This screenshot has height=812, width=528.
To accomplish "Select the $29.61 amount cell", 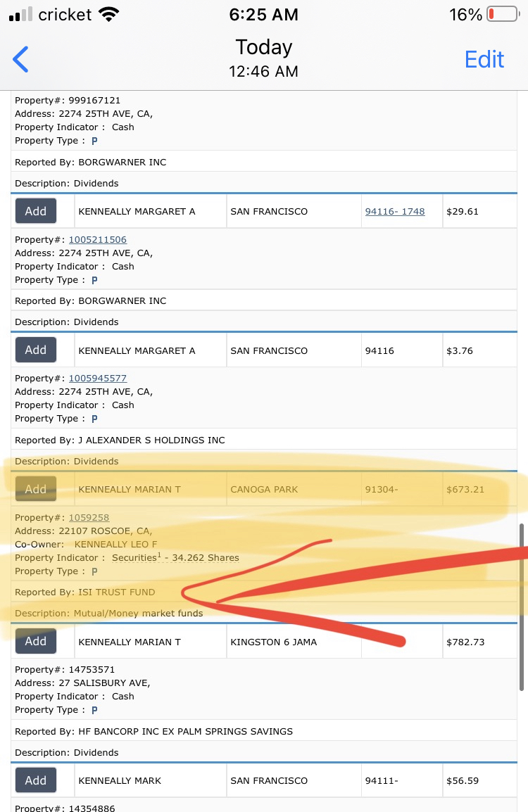I will (480, 211).
